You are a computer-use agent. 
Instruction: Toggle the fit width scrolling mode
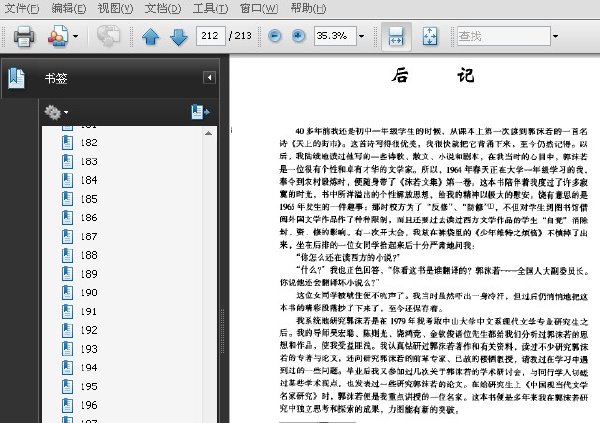point(396,36)
